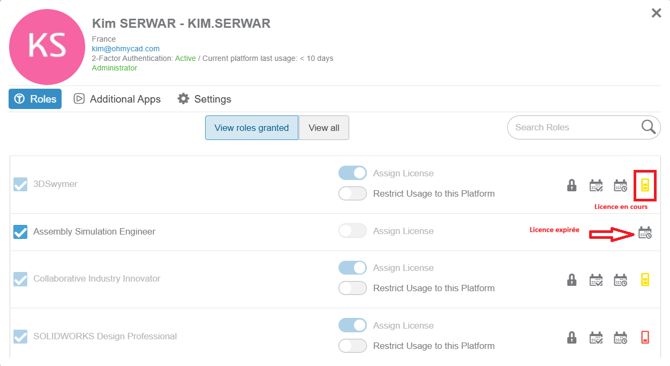Open the kim@ohmycad.com email link
The image size is (670, 366).
[125, 49]
